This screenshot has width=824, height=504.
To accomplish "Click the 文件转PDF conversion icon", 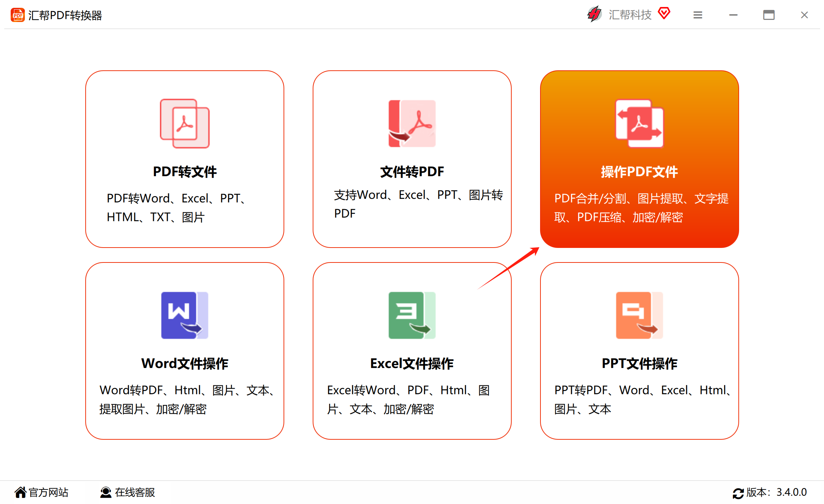I will (412, 123).
